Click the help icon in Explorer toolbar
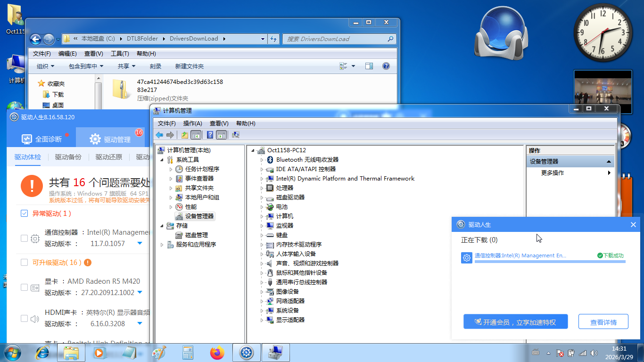 [386, 66]
